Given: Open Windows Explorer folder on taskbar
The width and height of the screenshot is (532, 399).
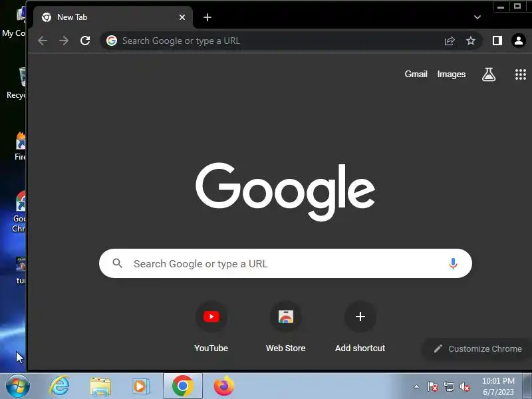Looking at the screenshot, I should point(100,386).
